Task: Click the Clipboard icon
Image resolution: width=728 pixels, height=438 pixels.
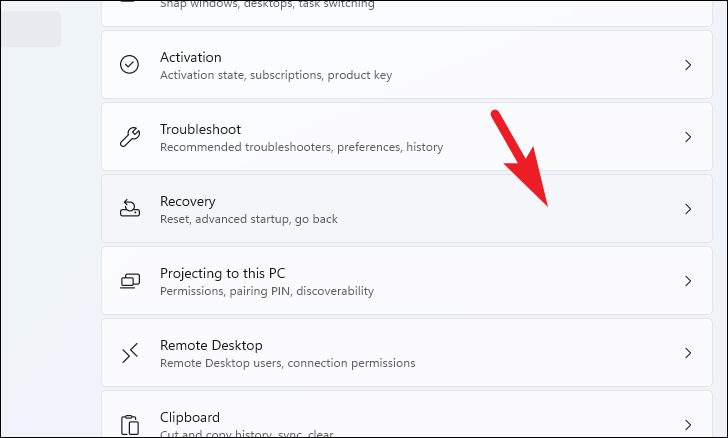Action: tap(130, 423)
